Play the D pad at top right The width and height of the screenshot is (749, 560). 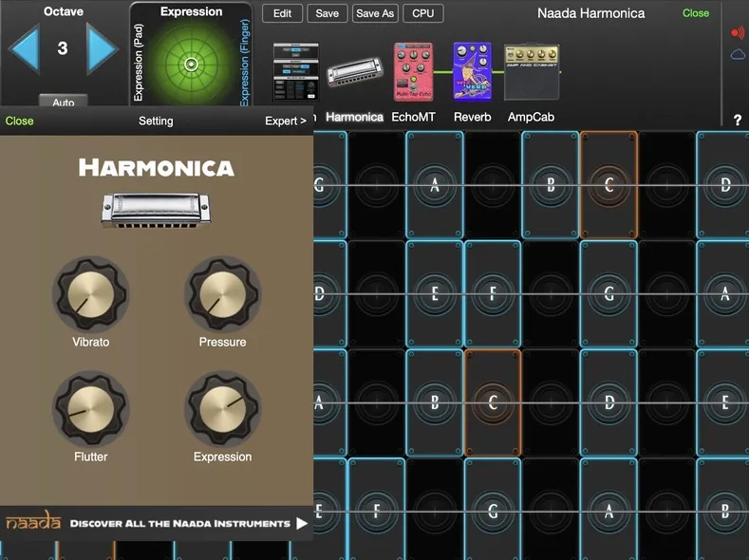723,185
